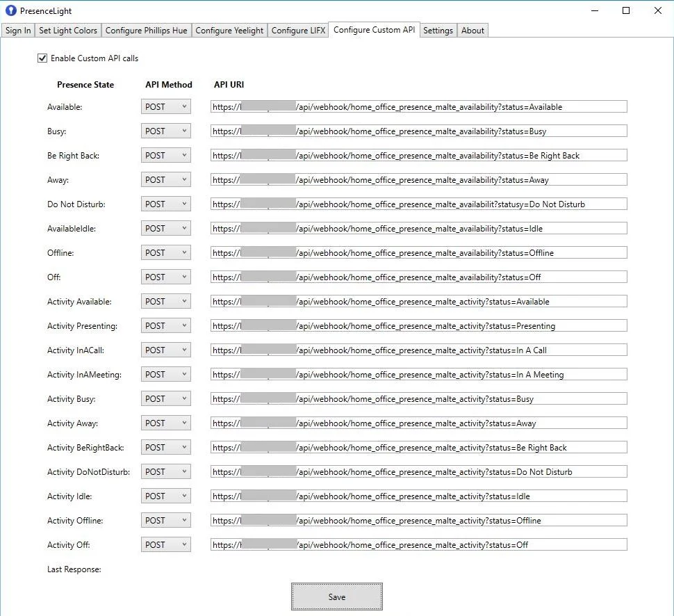674x616 pixels.
Task: Open the Offline state method dropdown
Action: 166,253
